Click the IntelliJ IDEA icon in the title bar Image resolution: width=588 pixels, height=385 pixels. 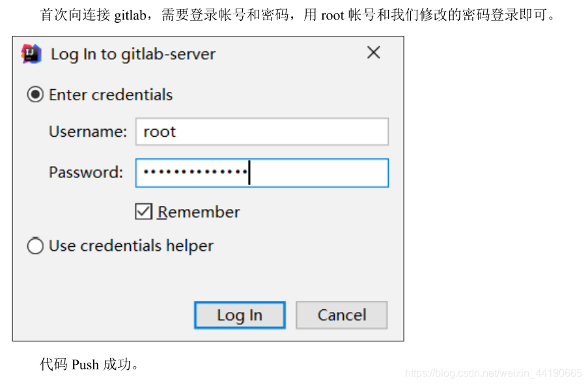pyautogui.click(x=31, y=54)
